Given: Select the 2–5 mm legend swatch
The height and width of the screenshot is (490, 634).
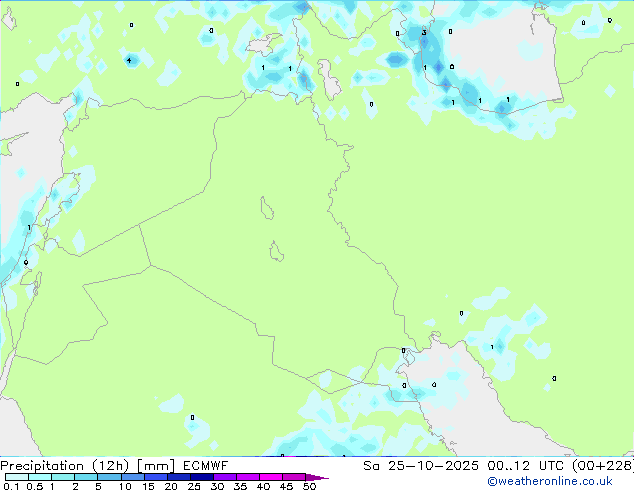Looking at the screenshot, I should [x=86, y=477].
